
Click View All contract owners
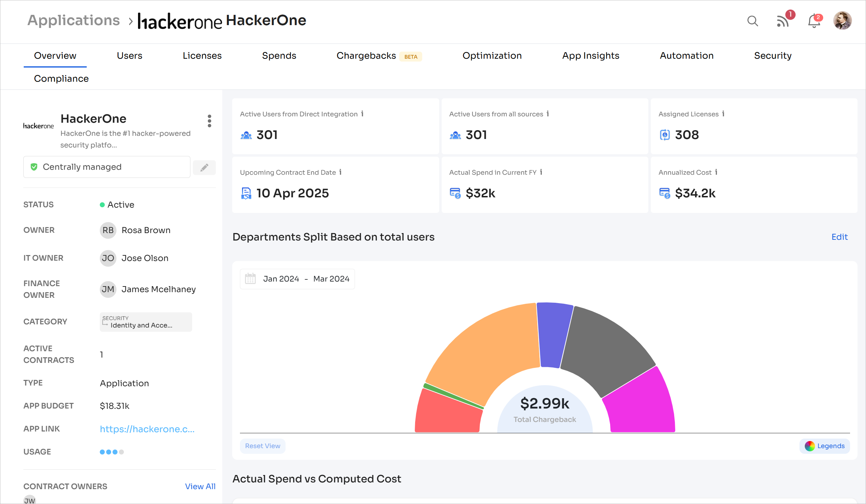tap(200, 486)
